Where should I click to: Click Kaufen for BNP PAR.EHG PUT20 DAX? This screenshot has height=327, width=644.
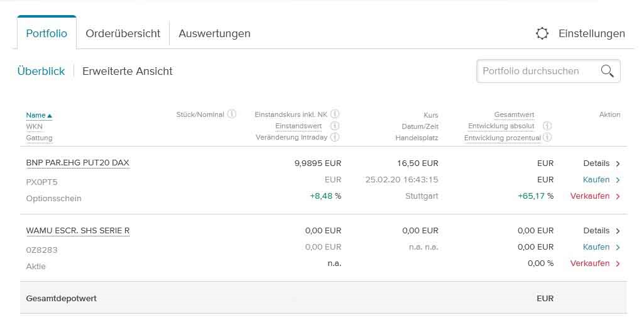tap(601, 180)
